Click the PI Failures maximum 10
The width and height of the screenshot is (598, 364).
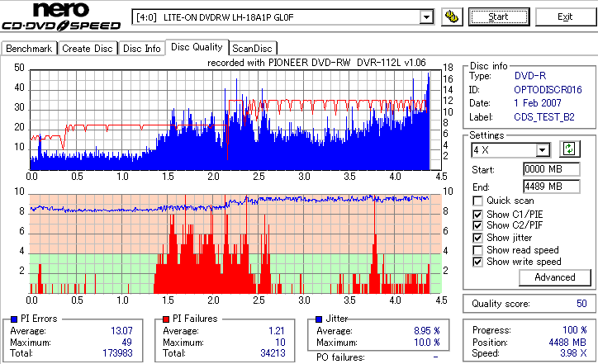(x=280, y=343)
